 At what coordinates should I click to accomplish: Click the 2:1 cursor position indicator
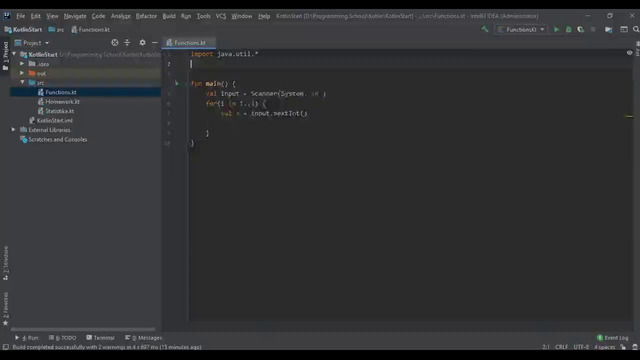point(546,347)
